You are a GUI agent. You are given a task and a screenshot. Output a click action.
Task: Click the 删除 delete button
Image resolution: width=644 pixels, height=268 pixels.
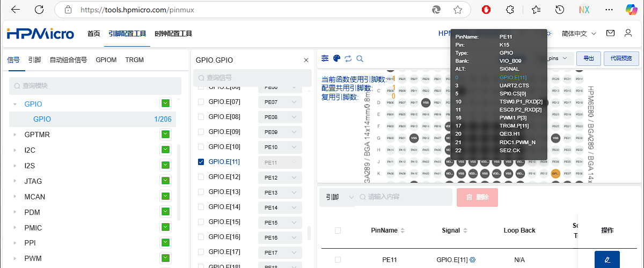point(477,197)
